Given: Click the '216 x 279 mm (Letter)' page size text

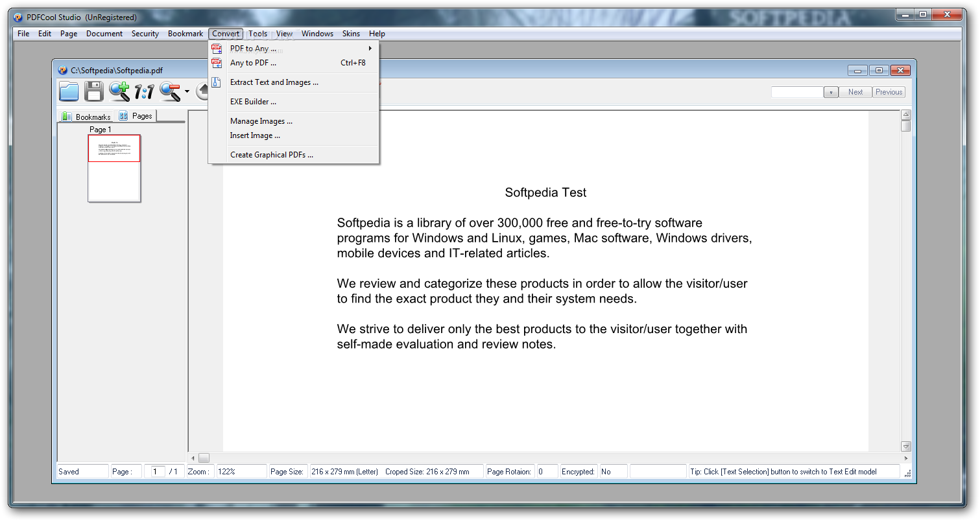Looking at the screenshot, I should [x=344, y=472].
